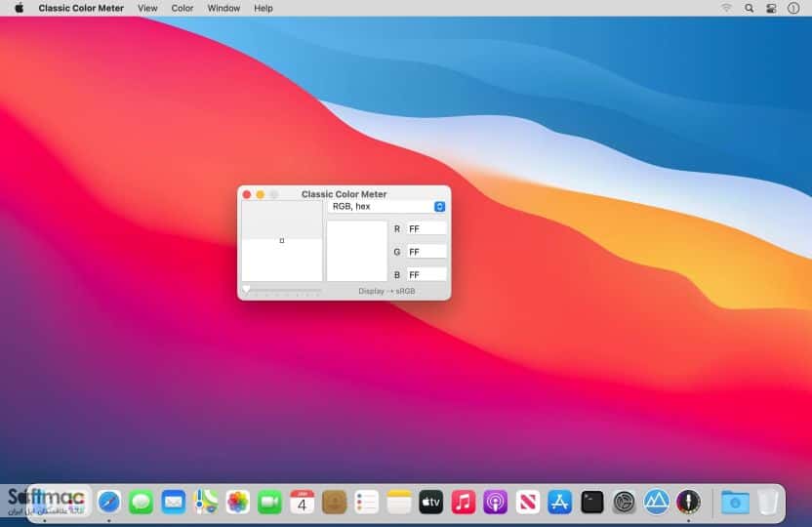This screenshot has height=527, width=812.
Task: Click the aperture size slider thumb
Action: point(247,290)
